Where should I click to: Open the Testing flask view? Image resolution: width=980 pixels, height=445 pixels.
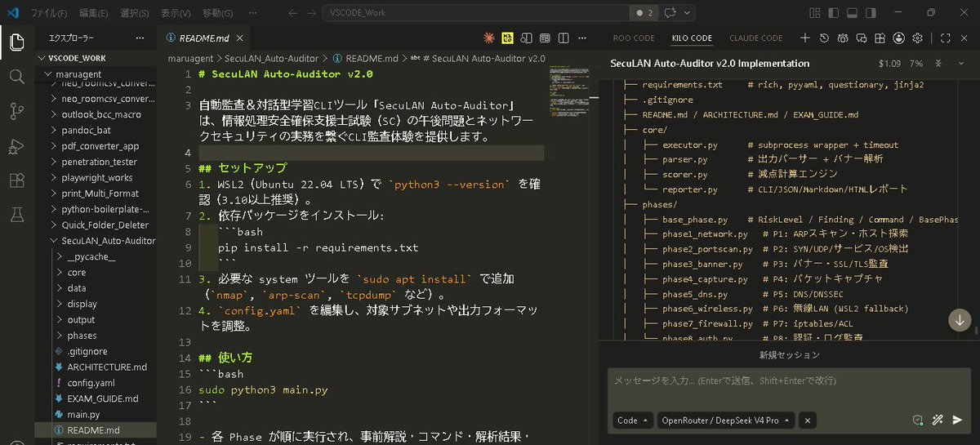tap(17, 214)
